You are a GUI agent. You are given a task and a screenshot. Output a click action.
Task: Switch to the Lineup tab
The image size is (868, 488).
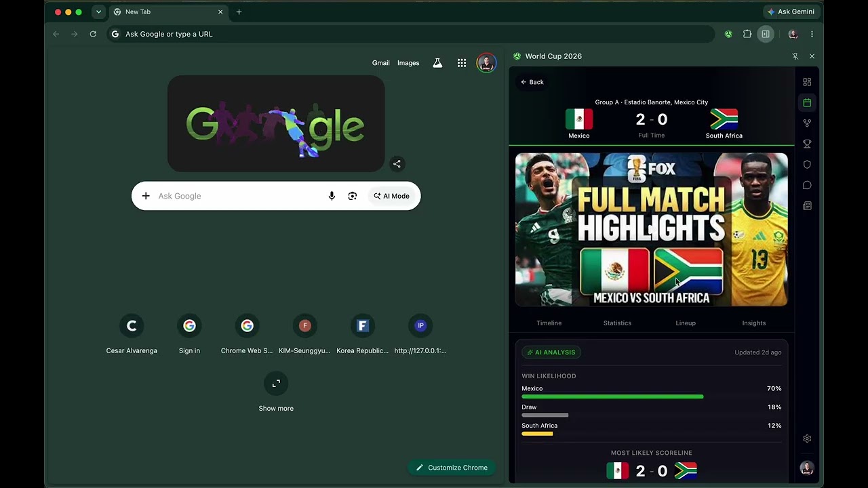686,323
